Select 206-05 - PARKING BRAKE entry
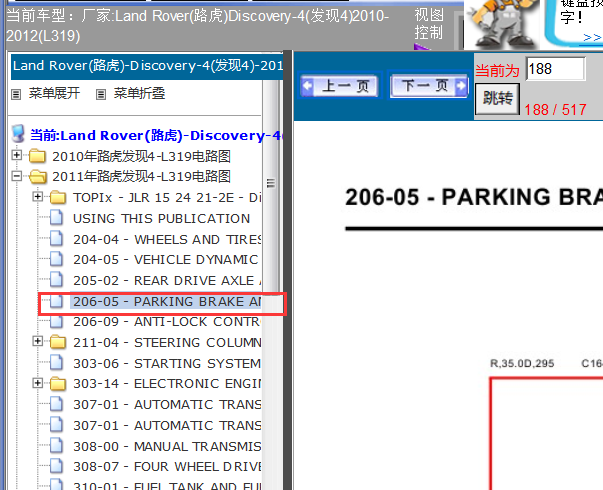The height and width of the screenshot is (490, 603). tap(166, 302)
